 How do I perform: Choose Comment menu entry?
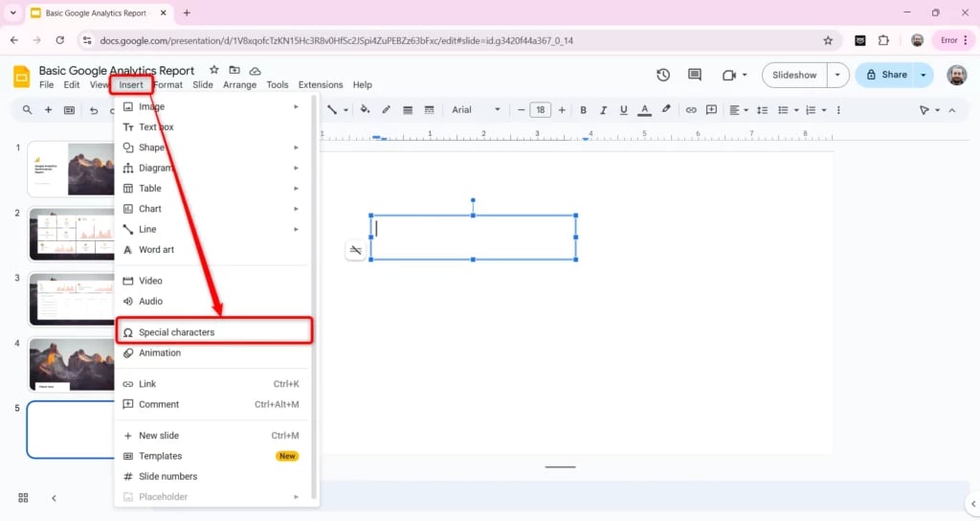point(213,405)
